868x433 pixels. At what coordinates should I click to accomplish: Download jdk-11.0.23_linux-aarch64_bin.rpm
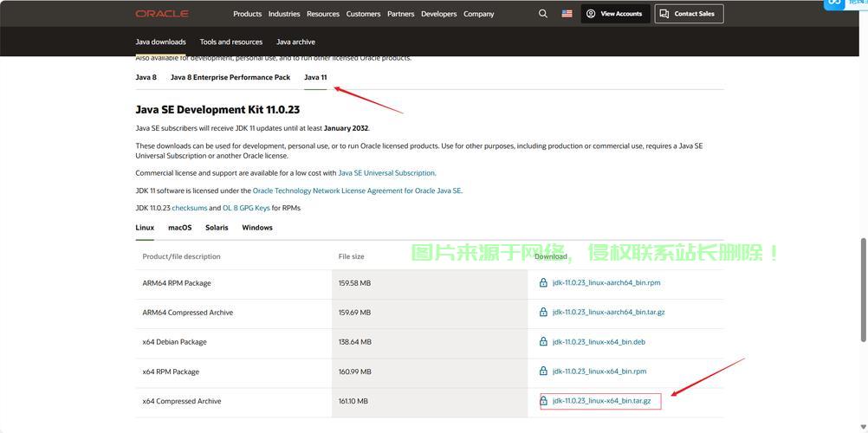(606, 283)
